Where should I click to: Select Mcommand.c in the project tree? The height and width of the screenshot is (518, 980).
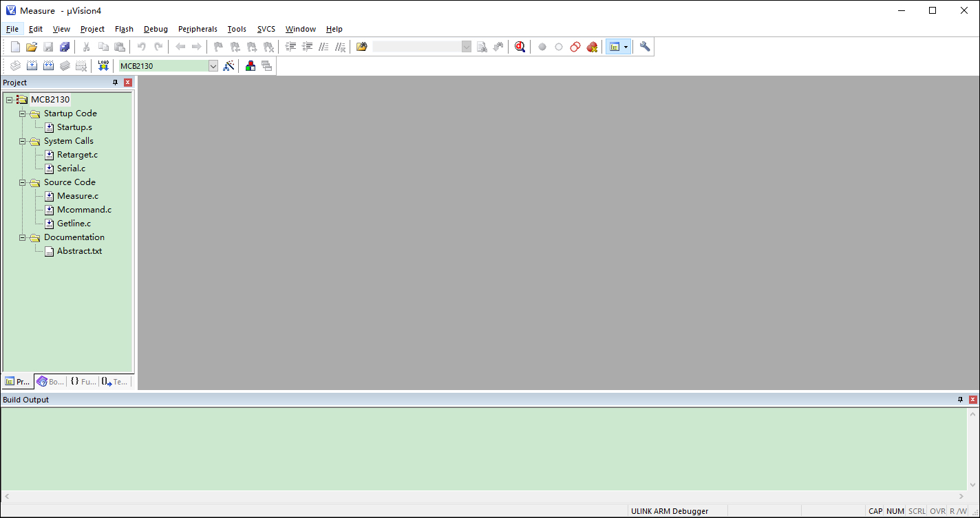84,210
